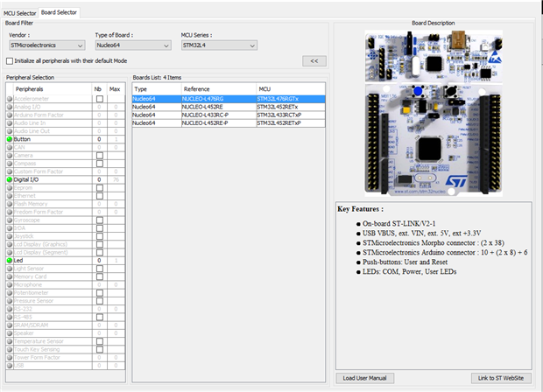Viewport: 543px width, 392px height.
Task: Check the Accelerometer peripheral checkbox
Action: tap(100, 98)
